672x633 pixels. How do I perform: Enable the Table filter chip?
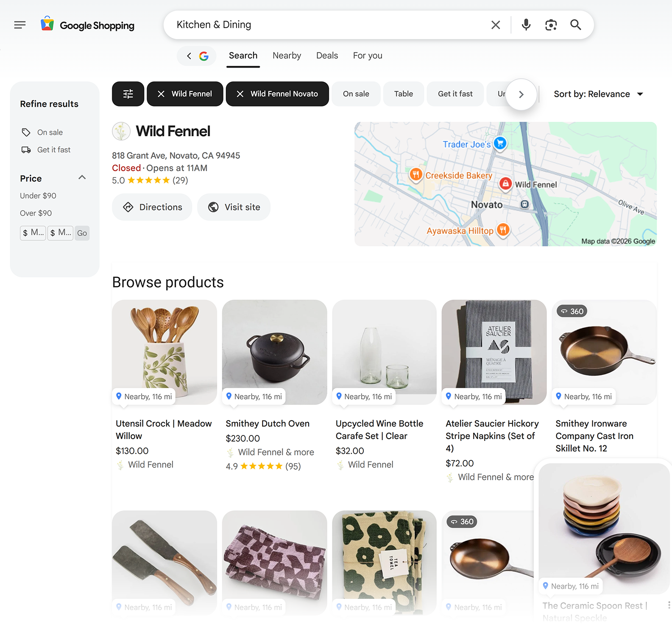point(404,94)
